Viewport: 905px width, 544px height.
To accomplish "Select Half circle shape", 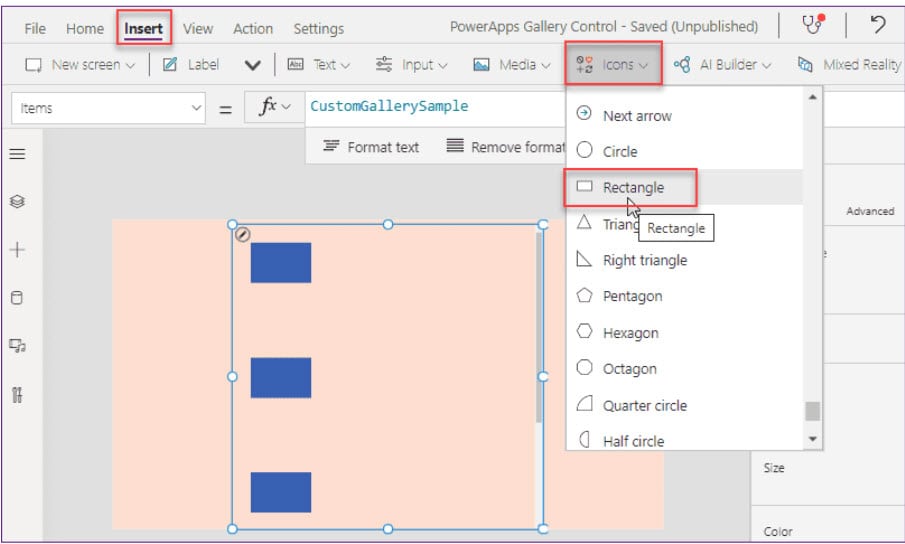I will [x=685, y=440].
